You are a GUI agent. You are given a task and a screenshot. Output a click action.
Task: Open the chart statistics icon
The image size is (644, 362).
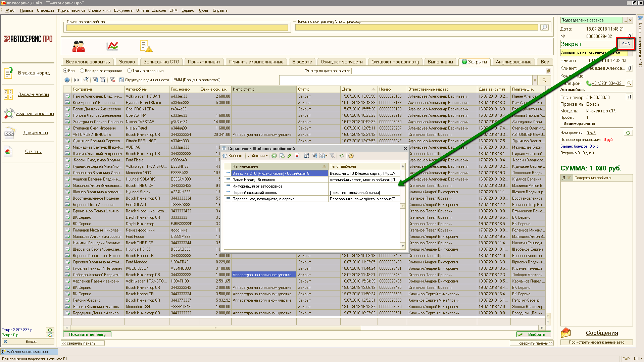click(112, 46)
